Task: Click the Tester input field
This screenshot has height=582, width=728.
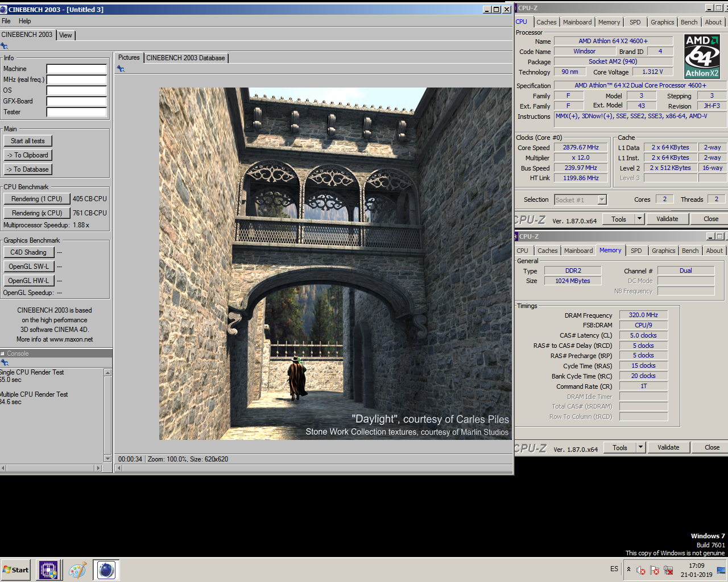Action: pos(77,112)
